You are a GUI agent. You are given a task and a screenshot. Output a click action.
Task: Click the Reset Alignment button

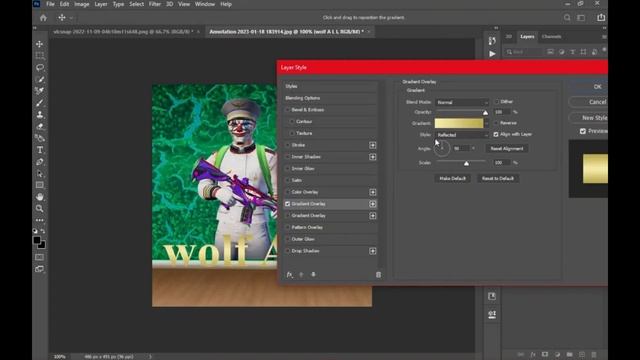[507, 149]
